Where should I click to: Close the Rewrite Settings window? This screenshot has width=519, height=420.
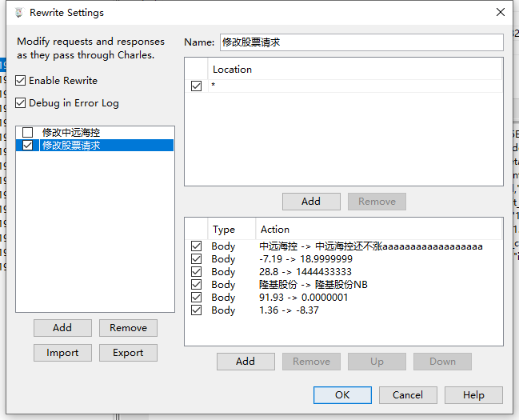501,12
